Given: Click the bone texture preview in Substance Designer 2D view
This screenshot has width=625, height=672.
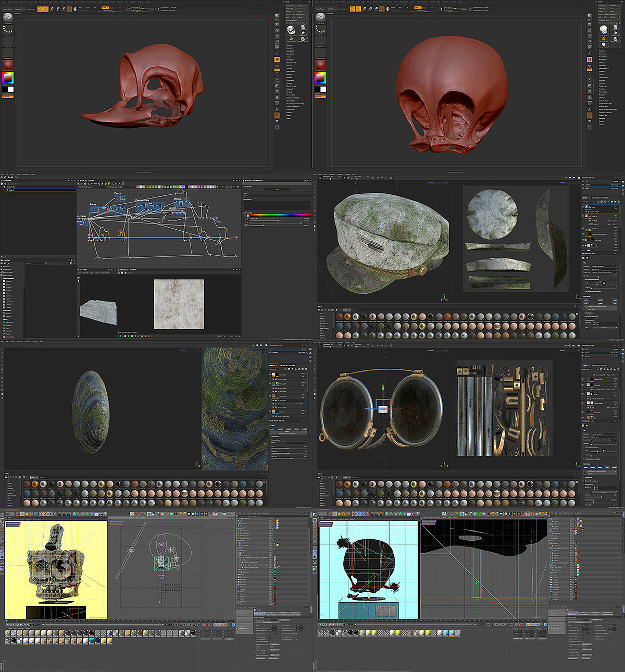Looking at the screenshot, I should pos(179,304).
